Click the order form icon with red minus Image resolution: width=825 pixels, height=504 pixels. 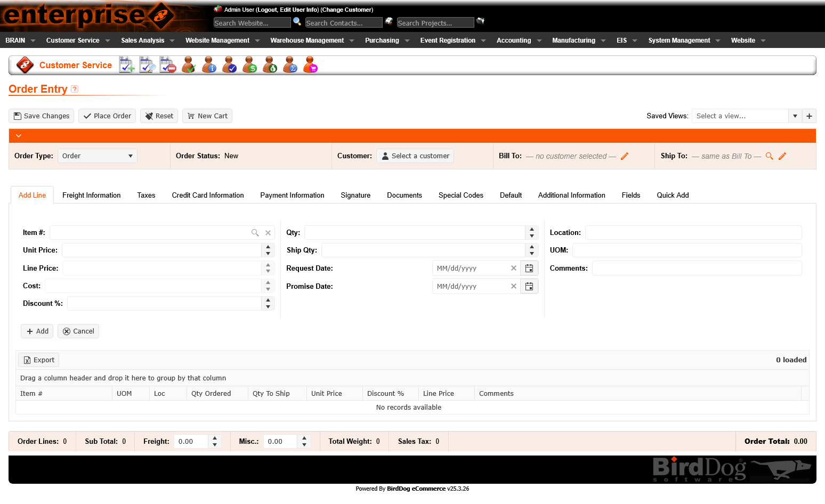pos(167,65)
